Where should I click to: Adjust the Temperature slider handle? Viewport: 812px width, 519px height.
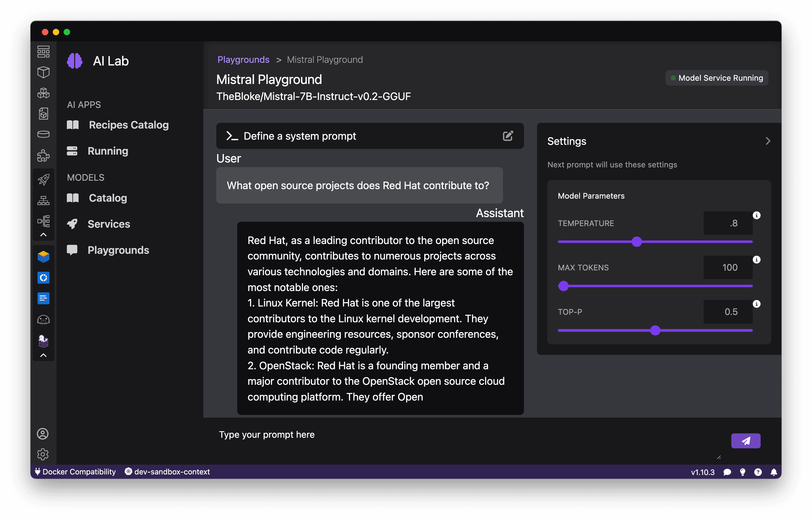pyautogui.click(x=637, y=242)
